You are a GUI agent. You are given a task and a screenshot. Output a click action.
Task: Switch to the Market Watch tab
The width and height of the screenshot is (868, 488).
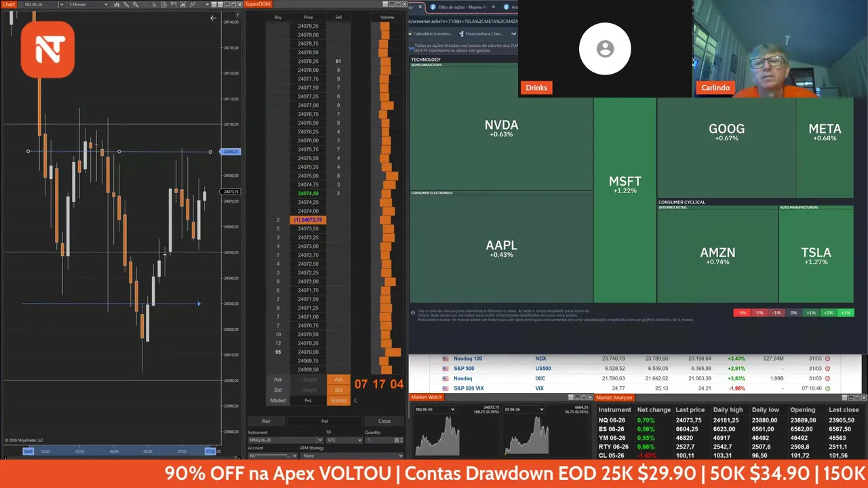pyautogui.click(x=427, y=397)
